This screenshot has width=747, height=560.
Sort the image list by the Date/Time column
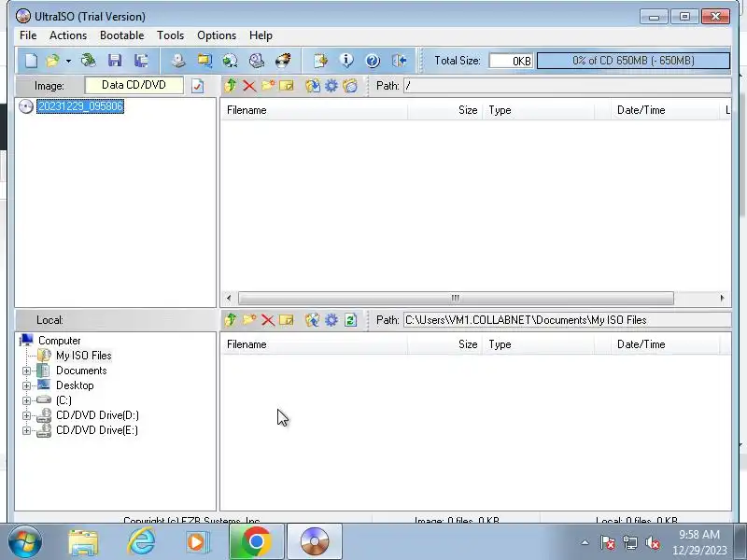[x=666, y=110]
